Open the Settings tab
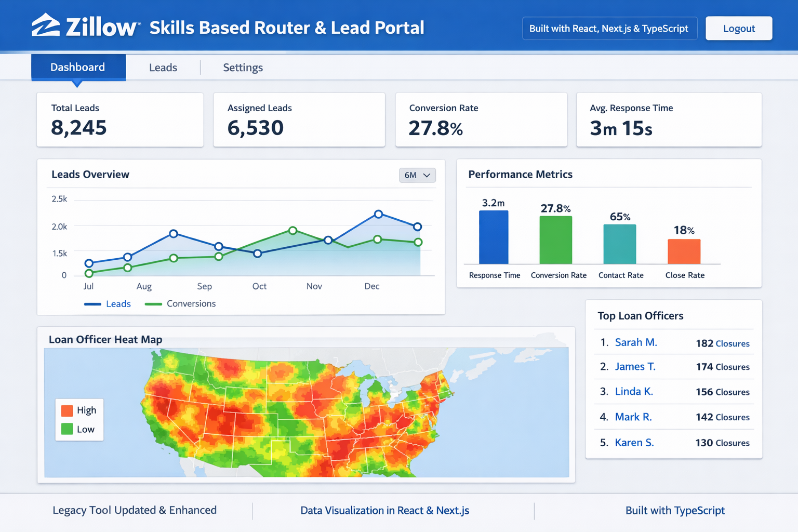Screen dimensions: 798x532 (x=243, y=68)
